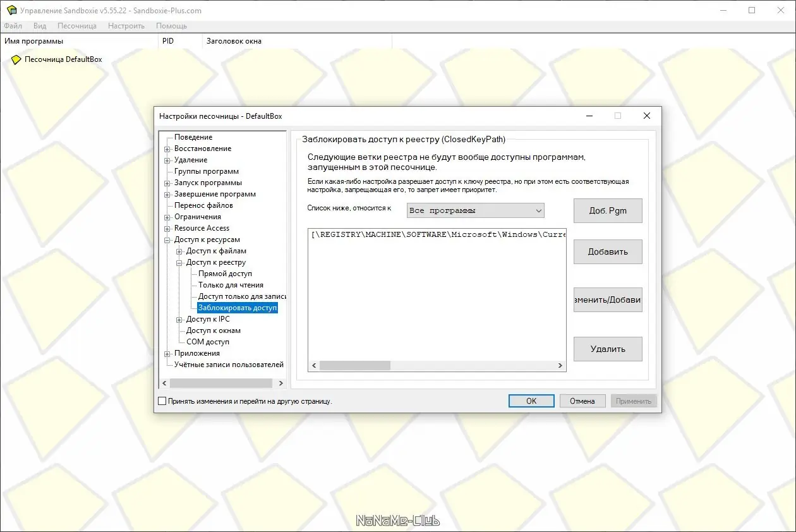Expand the Resource Access tree node
The width and height of the screenshot is (796, 532).
click(x=167, y=229)
